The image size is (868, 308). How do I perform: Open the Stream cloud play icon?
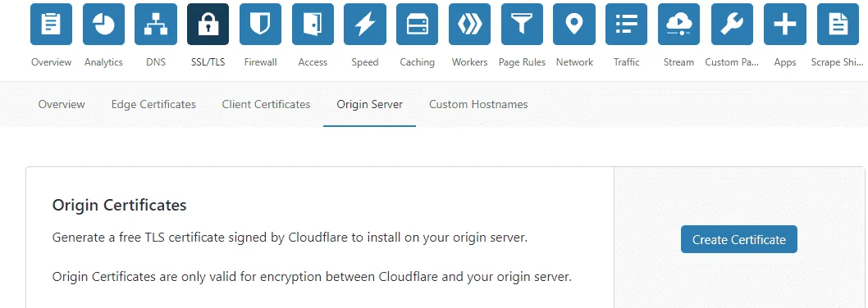coord(678,24)
